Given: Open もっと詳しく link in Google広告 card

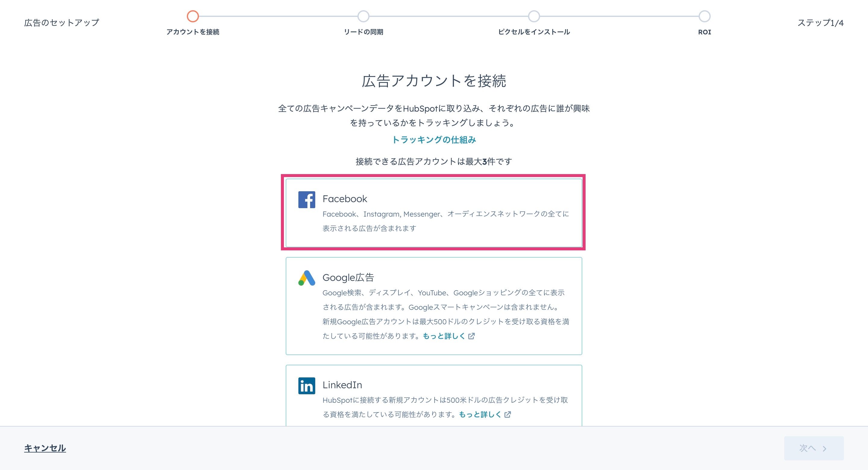Looking at the screenshot, I should tap(444, 336).
